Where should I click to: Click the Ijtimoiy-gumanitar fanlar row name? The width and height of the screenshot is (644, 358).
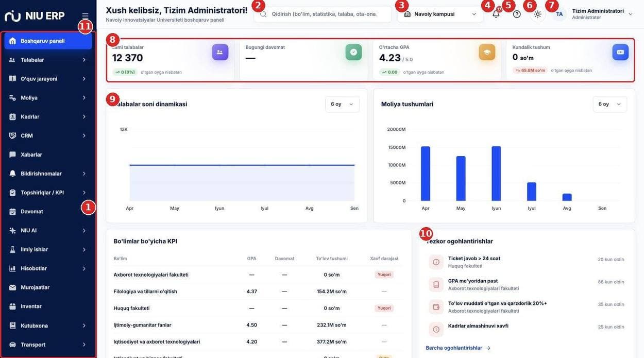click(x=142, y=325)
